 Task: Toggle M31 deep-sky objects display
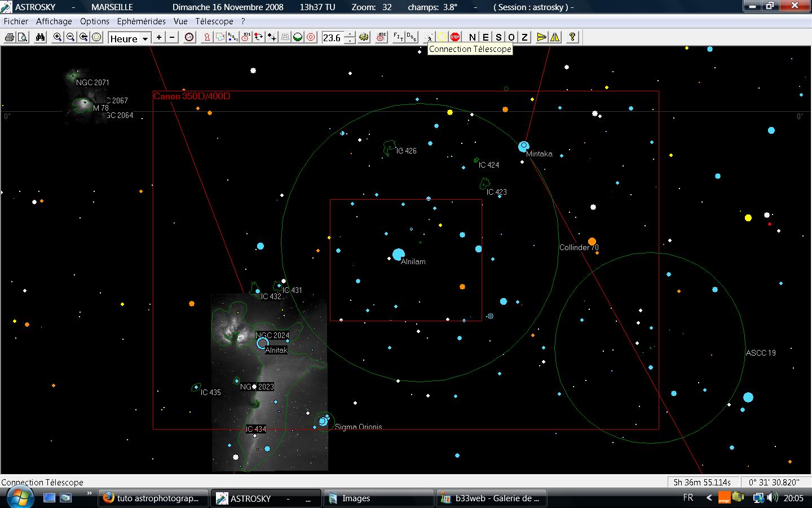(x=246, y=37)
